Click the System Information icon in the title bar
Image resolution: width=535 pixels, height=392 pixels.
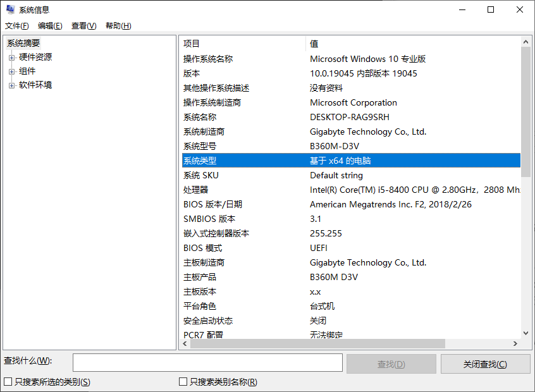[9, 9]
